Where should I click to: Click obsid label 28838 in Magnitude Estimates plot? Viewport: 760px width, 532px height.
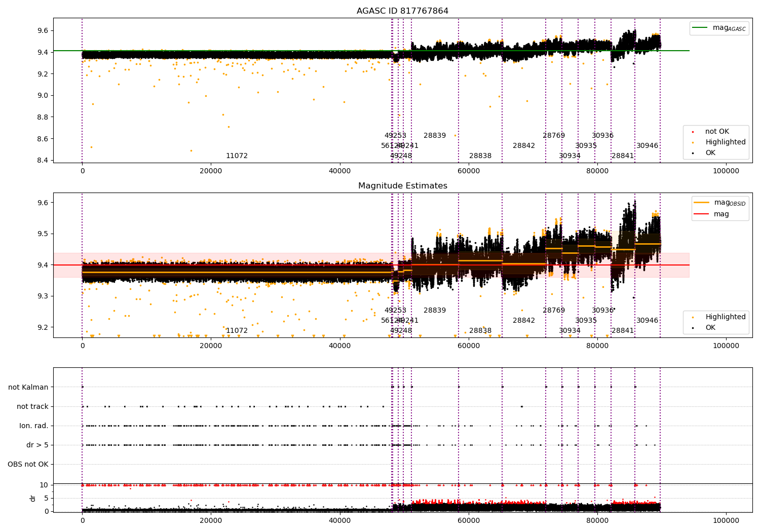pos(480,331)
